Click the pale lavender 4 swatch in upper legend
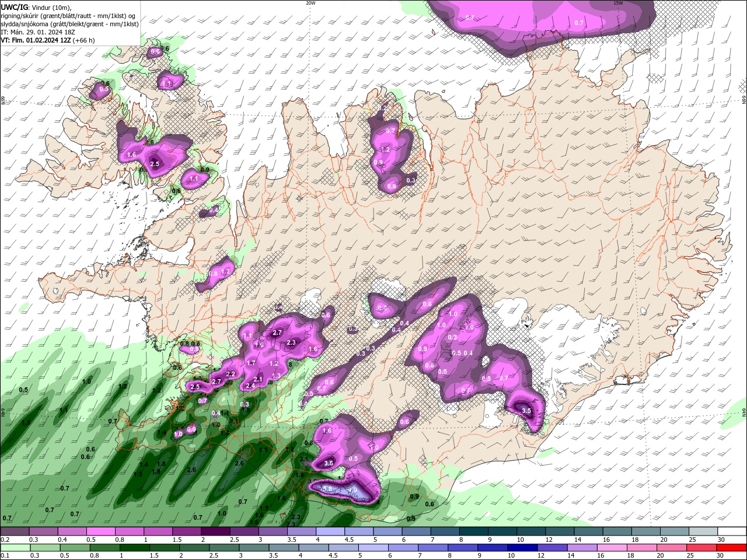The width and height of the screenshot is (747, 560). coord(330,531)
